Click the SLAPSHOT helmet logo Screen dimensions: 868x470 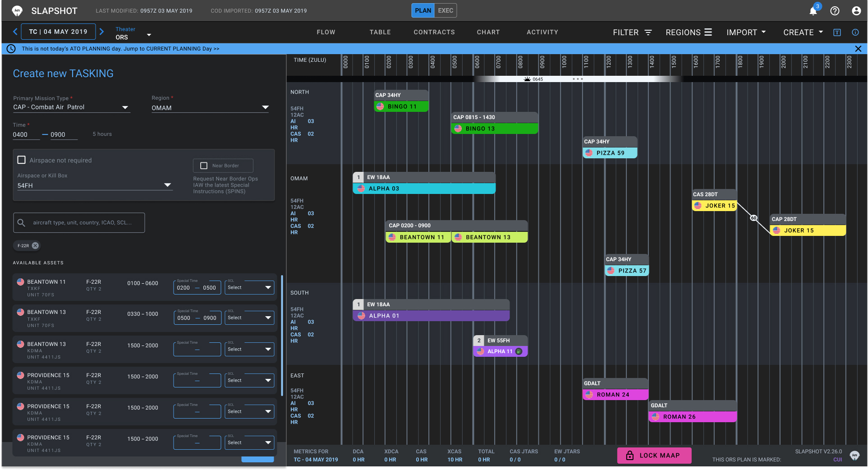click(17, 11)
